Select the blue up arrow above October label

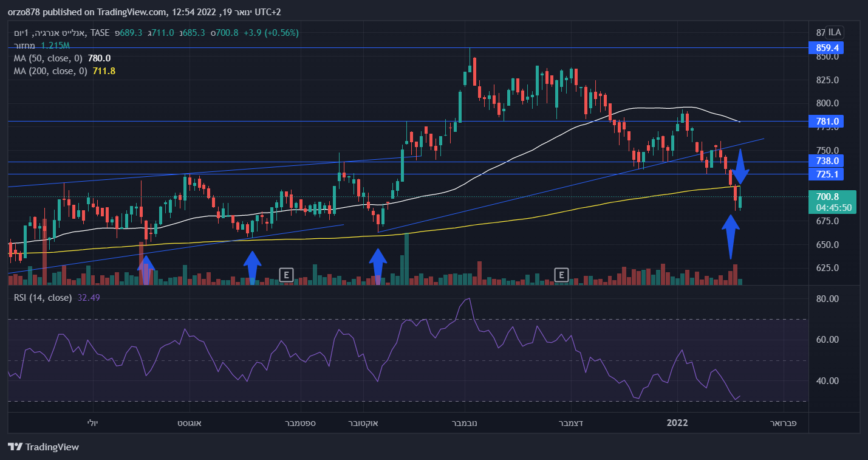tap(378, 265)
